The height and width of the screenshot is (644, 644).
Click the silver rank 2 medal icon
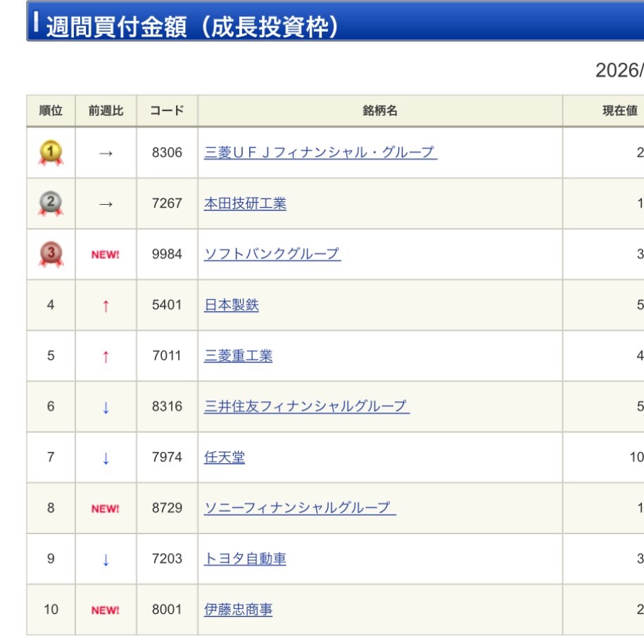51,203
